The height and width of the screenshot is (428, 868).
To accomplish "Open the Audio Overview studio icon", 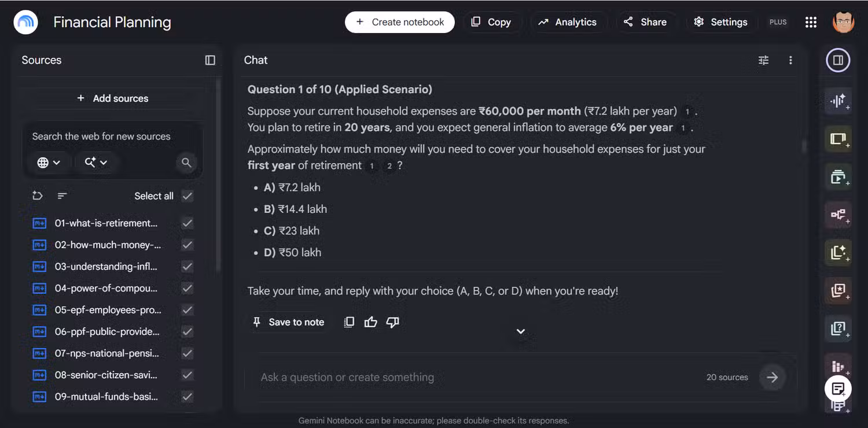I will (838, 101).
